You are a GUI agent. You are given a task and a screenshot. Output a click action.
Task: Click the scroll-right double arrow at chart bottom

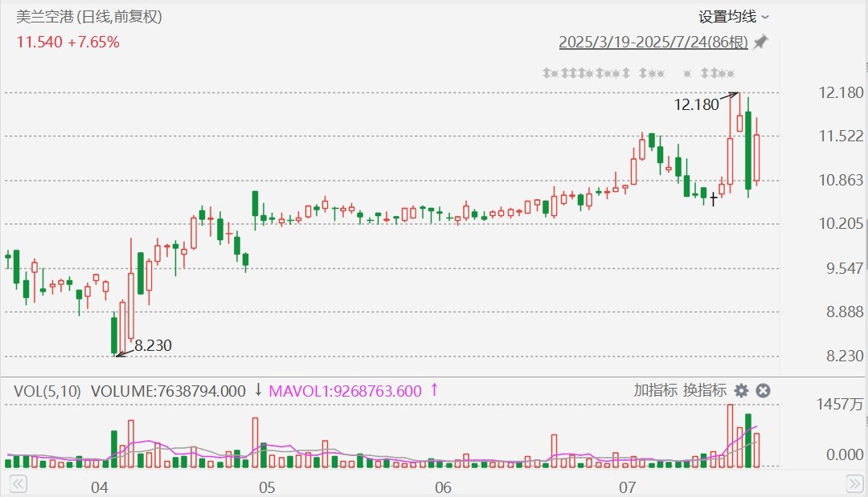tap(855, 484)
